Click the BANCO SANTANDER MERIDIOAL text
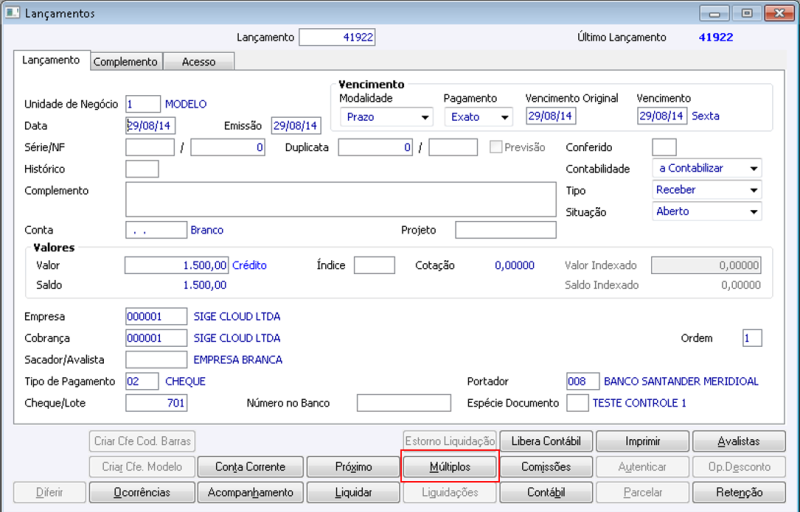800x512 pixels. pos(681,381)
